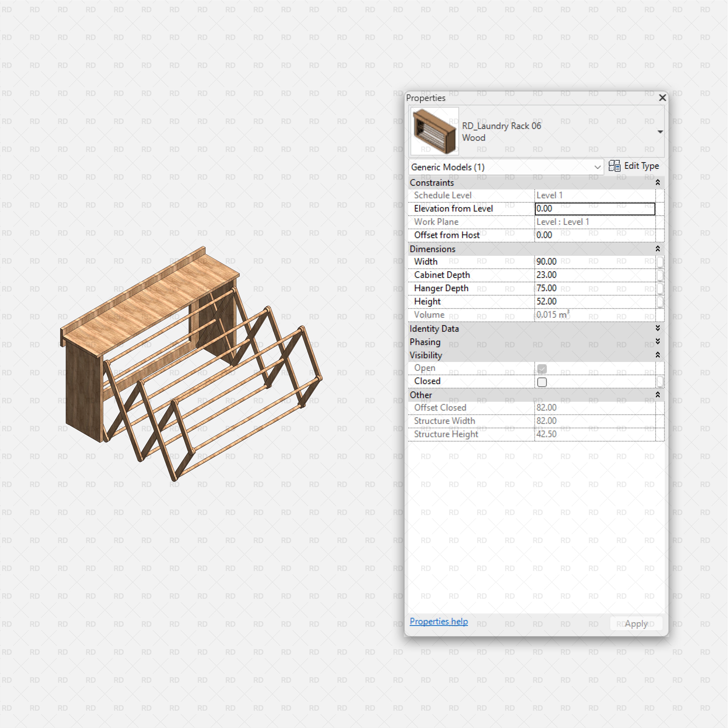Toggle the Open visibility checkbox
Image resolution: width=728 pixels, height=728 pixels.
click(542, 369)
